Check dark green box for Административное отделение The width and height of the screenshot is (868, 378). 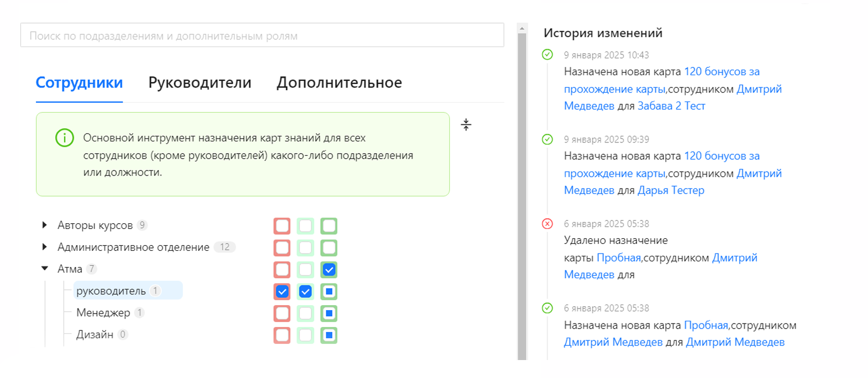[329, 247]
